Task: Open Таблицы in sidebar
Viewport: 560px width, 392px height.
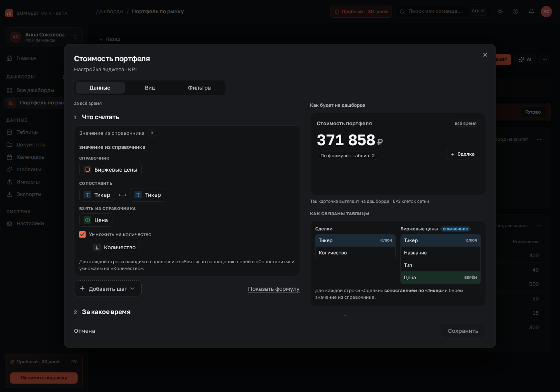Action: coord(27,132)
